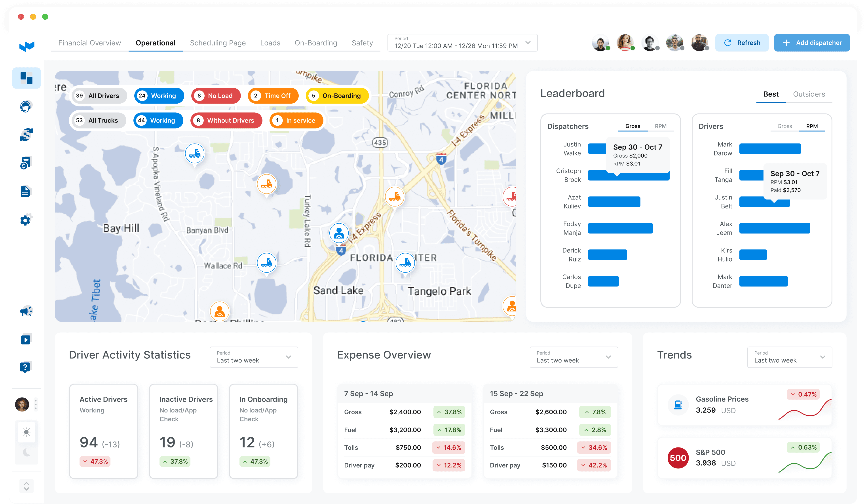Toggle In service trucks filter
Viewport: 866px width, 504px height.
296,120
